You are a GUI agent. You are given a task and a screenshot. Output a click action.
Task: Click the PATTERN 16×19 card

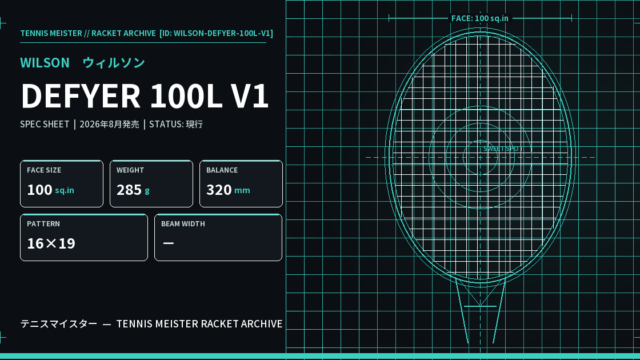[x=84, y=238]
